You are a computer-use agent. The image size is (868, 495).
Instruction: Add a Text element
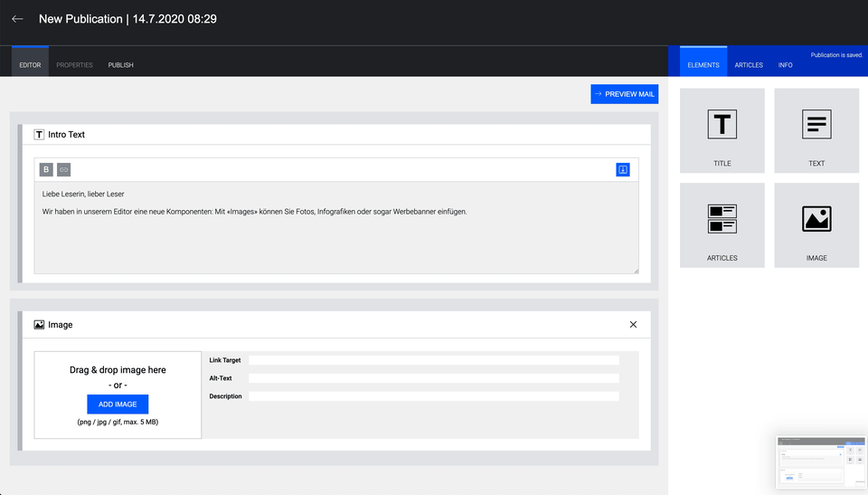[x=816, y=130]
